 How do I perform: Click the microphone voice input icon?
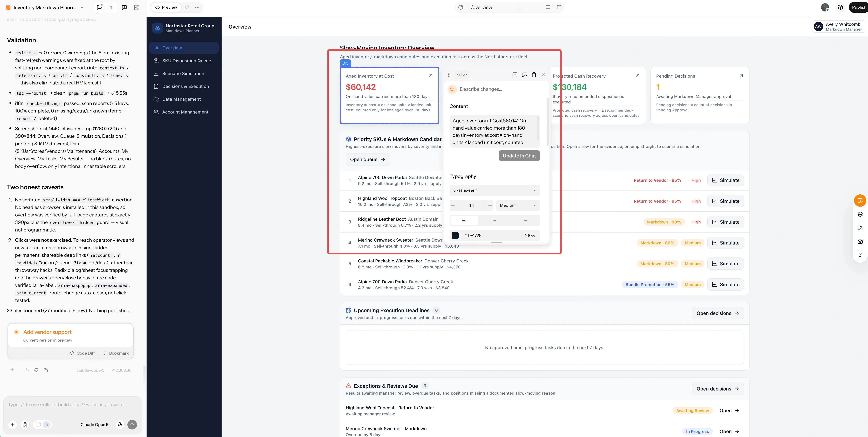click(x=120, y=425)
